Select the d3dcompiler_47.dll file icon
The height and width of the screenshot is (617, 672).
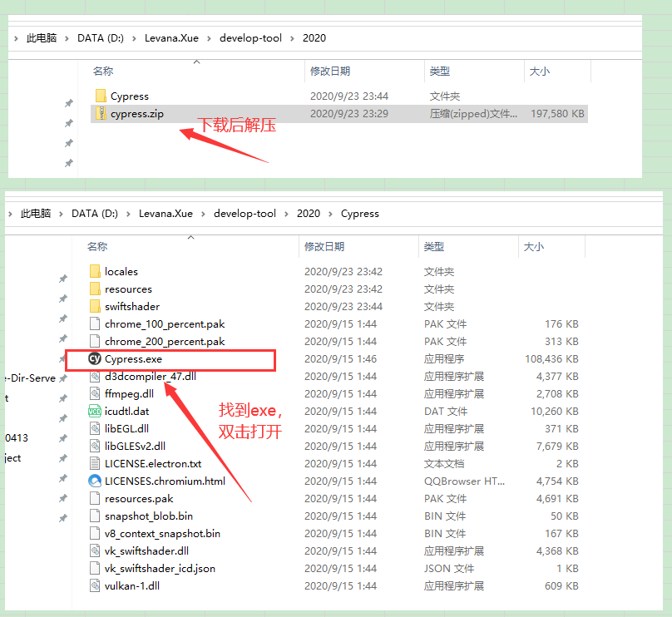pos(95,376)
